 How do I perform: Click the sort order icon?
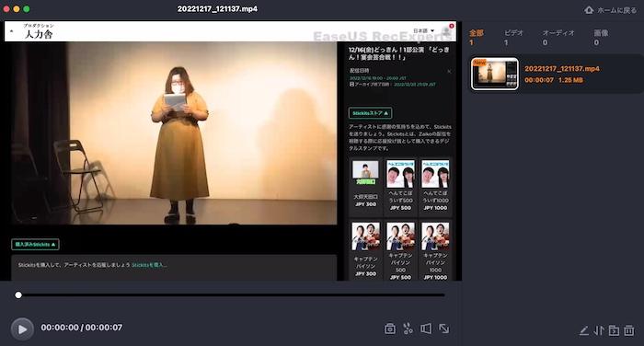coord(599,330)
